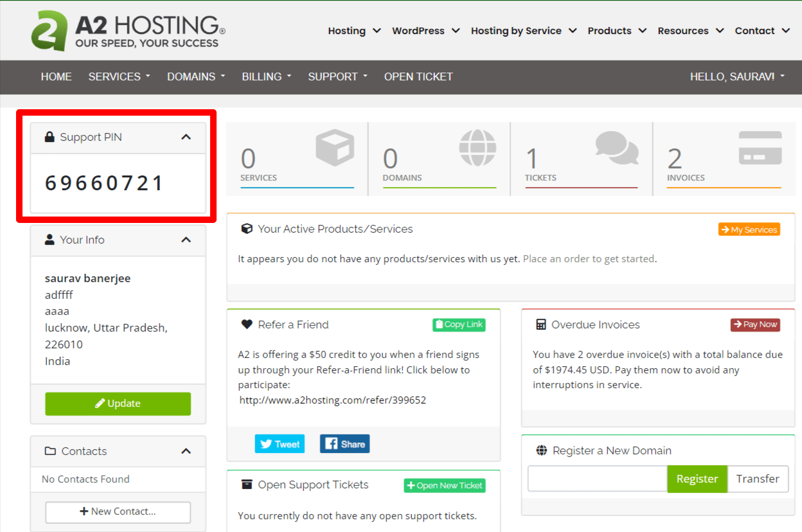Screen dimensions: 802x532
Task: Pay overdue invoices with Pay Now
Action: (755, 324)
